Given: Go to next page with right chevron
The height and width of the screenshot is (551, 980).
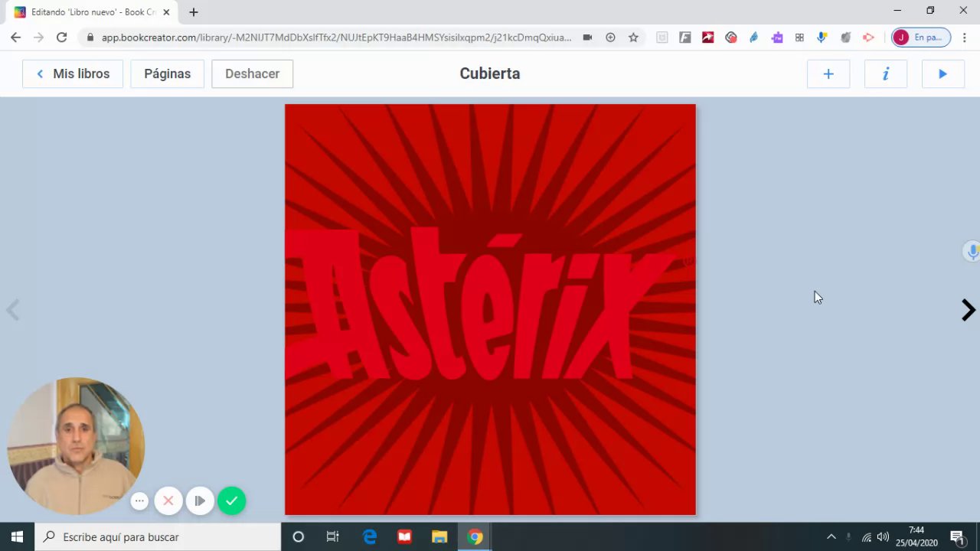Looking at the screenshot, I should (968, 310).
